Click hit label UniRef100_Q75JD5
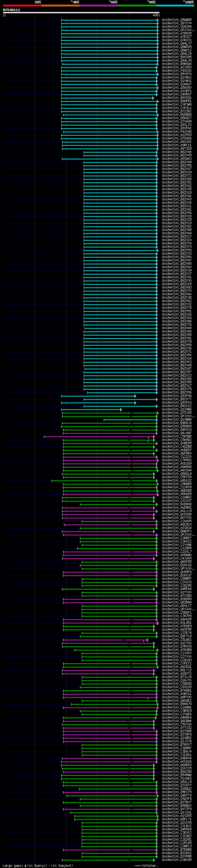This screenshot has width=197, height=868. (177, 413)
